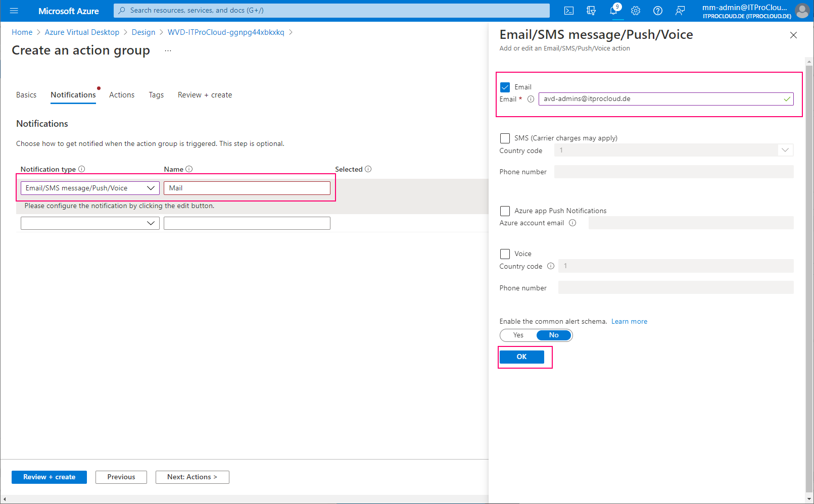Switch to the Actions tab

[x=122, y=95]
